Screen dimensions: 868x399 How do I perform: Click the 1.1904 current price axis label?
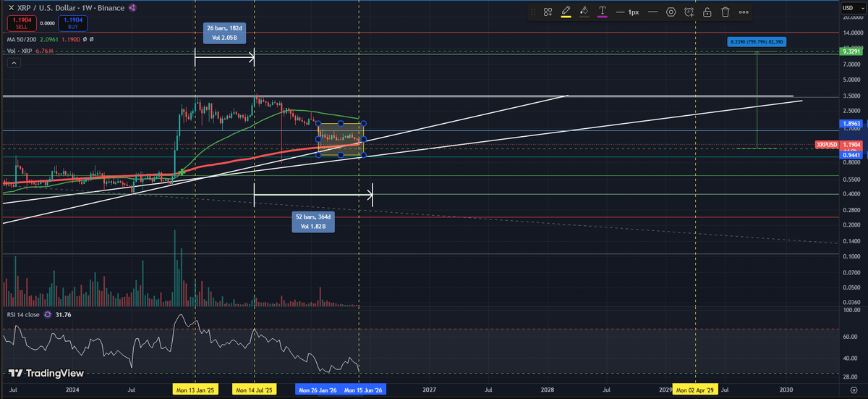pos(851,145)
